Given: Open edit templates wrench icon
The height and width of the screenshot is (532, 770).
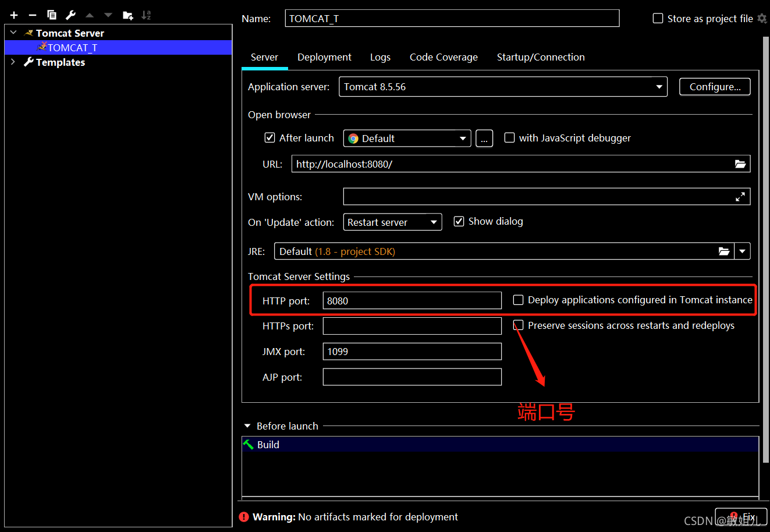Looking at the screenshot, I should [70, 15].
